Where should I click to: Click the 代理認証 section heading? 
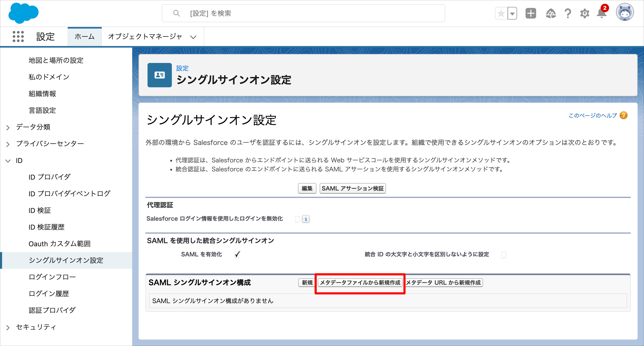pyautogui.click(x=160, y=205)
